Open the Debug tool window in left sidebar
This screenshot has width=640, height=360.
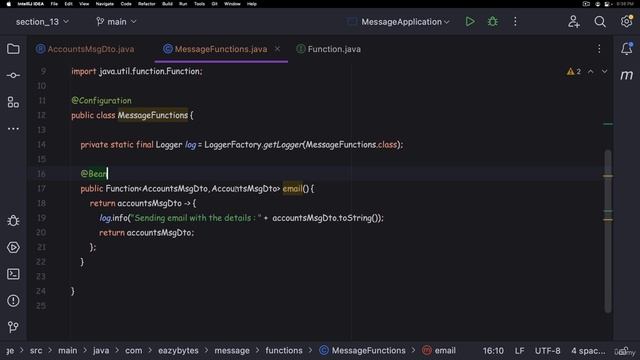click(13, 221)
